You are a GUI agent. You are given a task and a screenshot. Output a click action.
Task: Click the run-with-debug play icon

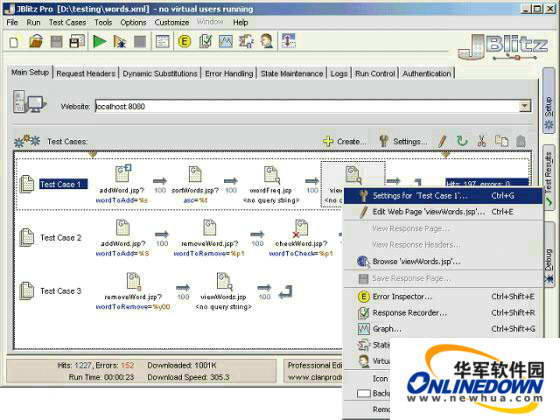120,42
